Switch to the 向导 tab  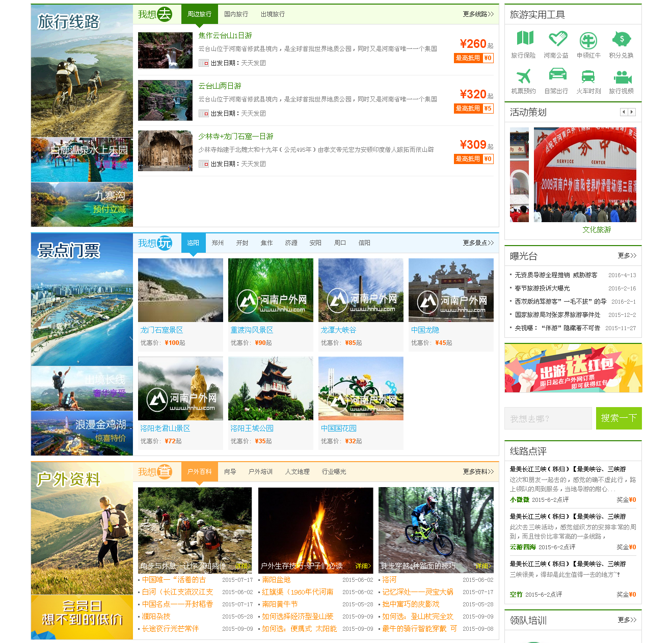tap(230, 471)
